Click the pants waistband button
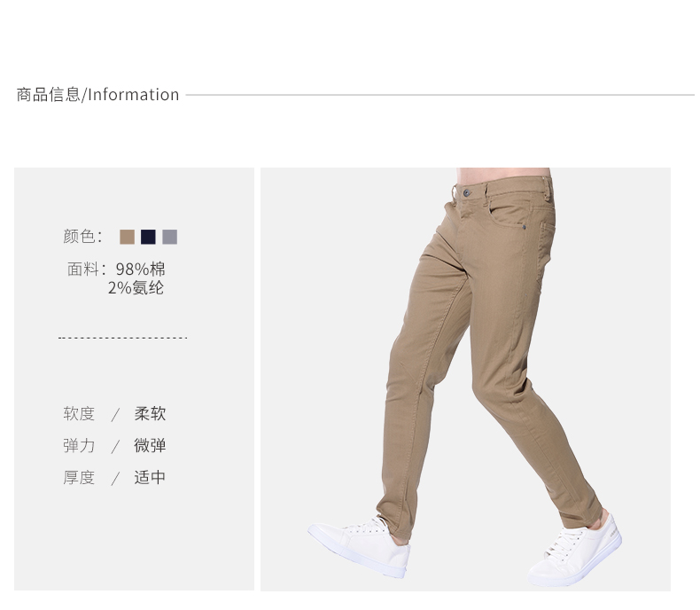Screen dimensions: 700x610 click(x=467, y=193)
